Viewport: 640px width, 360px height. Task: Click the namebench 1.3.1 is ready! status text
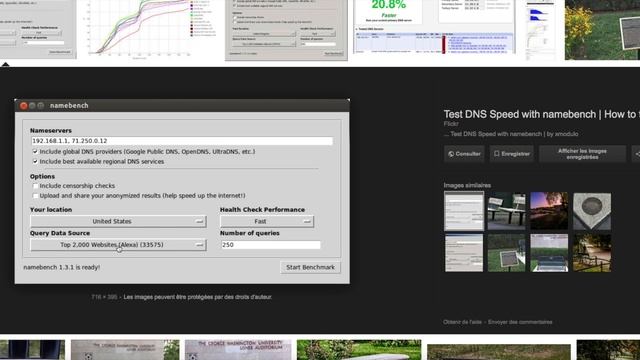tap(62, 267)
